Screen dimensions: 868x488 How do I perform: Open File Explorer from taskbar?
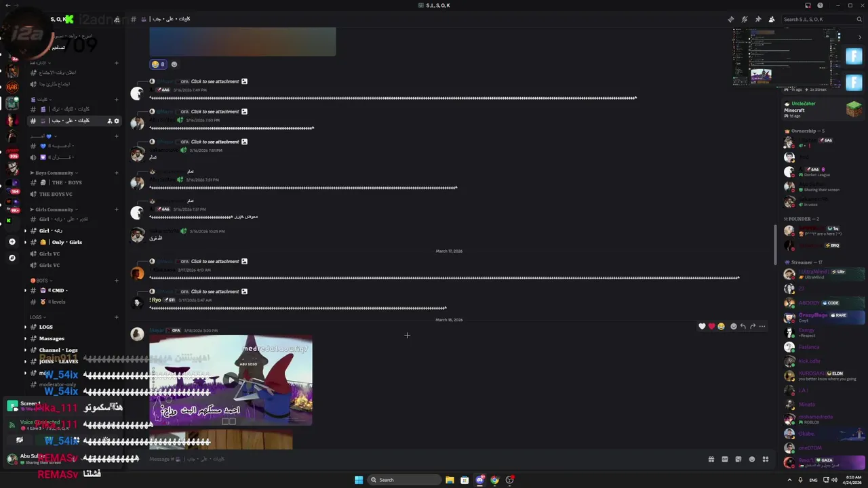[x=450, y=480]
